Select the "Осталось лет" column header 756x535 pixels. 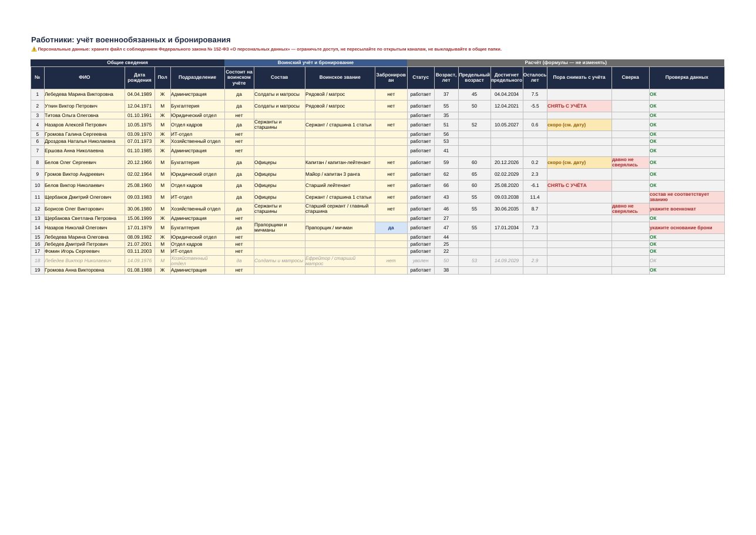coord(535,78)
